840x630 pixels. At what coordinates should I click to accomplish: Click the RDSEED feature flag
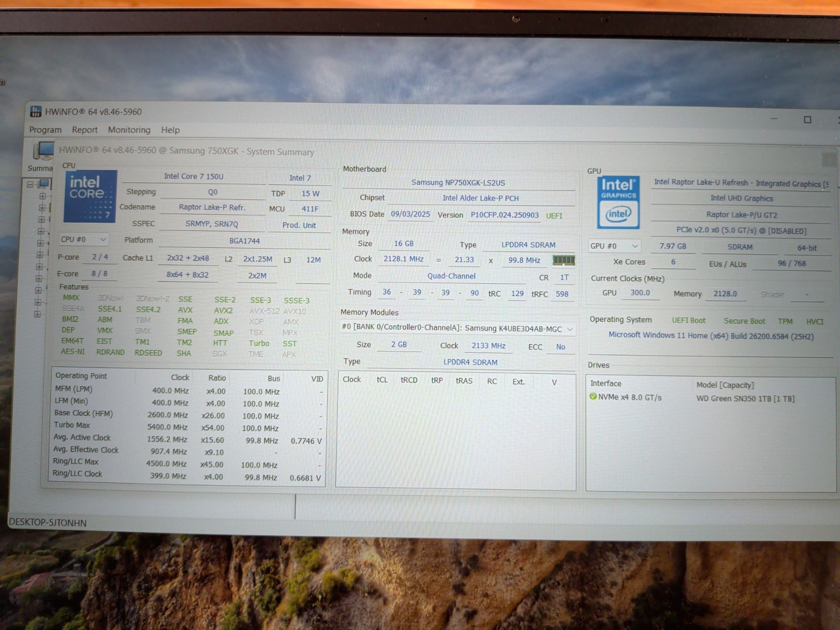[148, 353]
